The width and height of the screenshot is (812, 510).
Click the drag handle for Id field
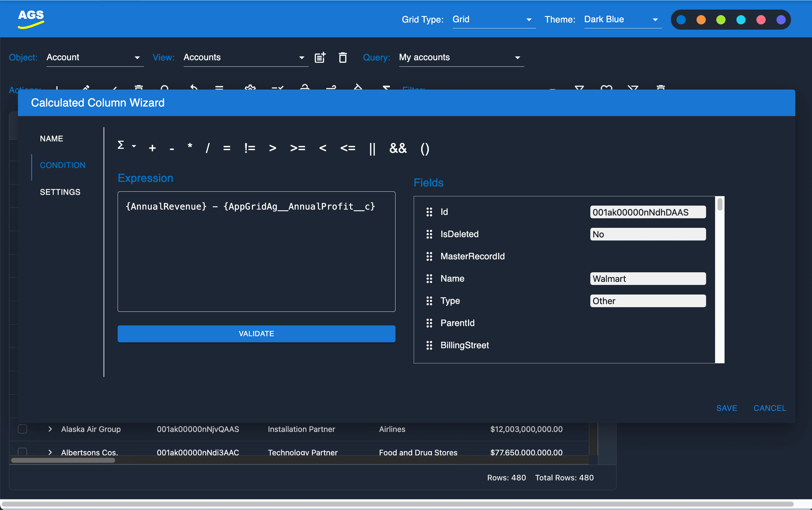(x=429, y=212)
